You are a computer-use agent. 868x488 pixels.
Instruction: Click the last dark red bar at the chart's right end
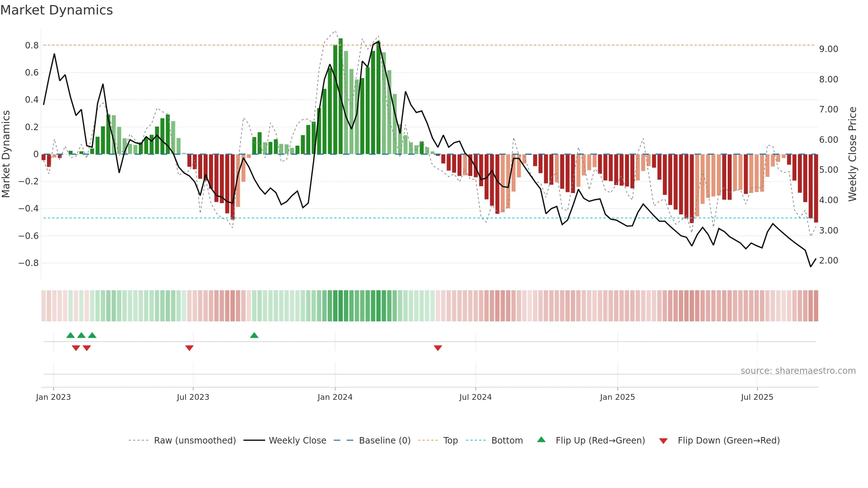[x=816, y=188]
